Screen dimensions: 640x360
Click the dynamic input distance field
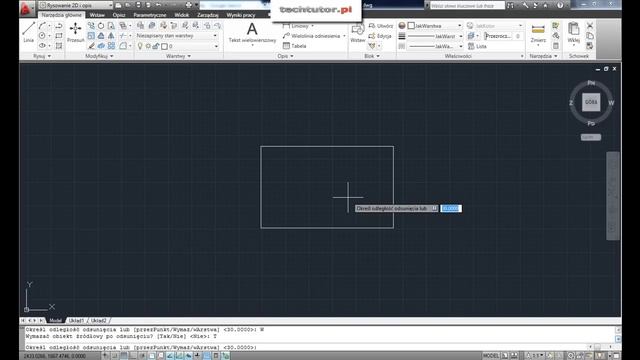pyautogui.click(x=451, y=209)
